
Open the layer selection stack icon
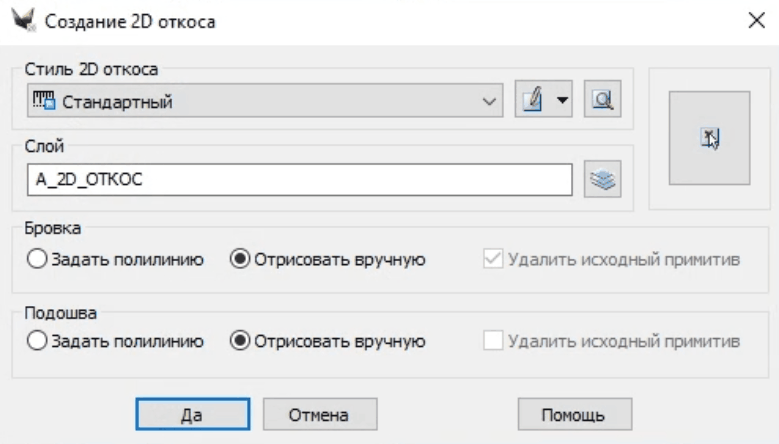(603, 180)
